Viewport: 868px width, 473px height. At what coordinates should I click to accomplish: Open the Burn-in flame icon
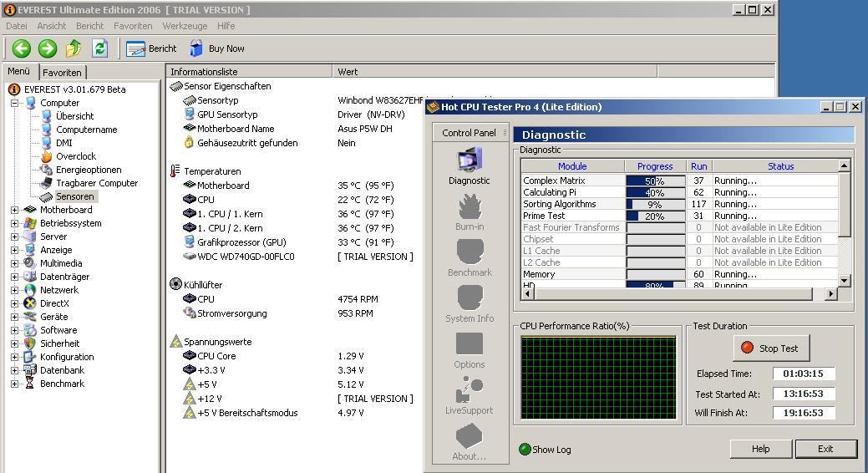[470, 206]
